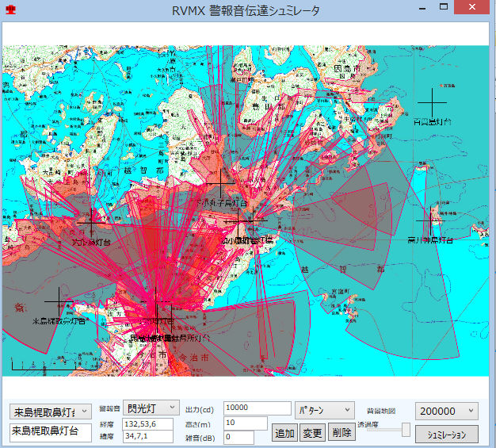Click the 出力(cd) field showing 10000
Image resolution: width=496 pixels, height=448 pixels.
tap(258, 408)
